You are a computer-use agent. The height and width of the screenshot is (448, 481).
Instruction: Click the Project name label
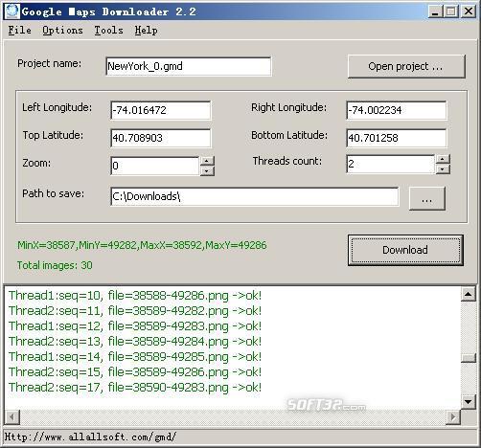pos(50,63)
